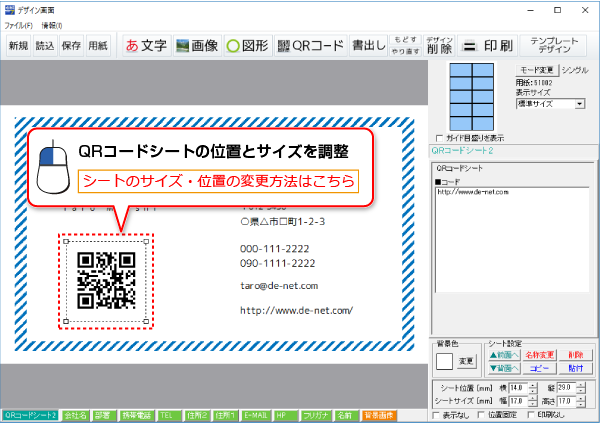601x425 pixels.
Task: Open シートのサイズ・位置の変更方法はこちら link
Action: [x=218, y=181]
